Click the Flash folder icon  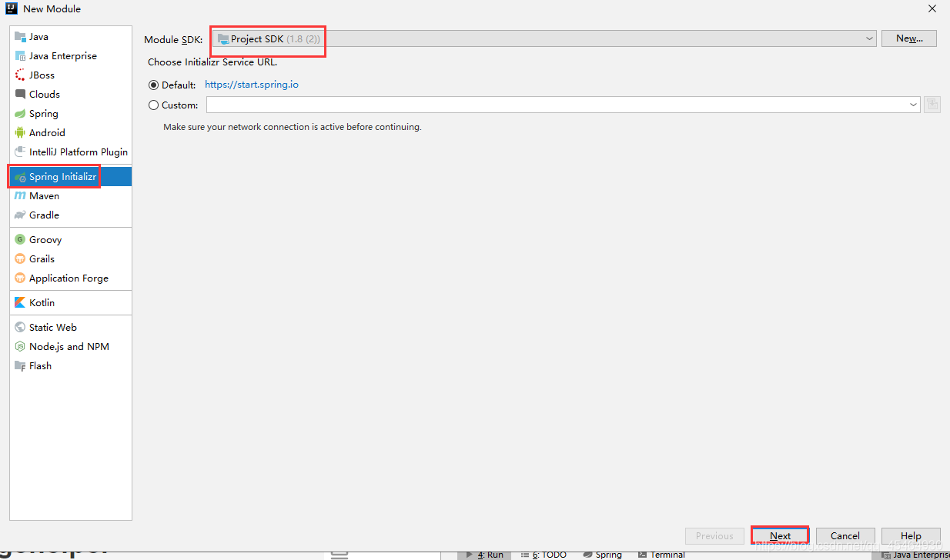coord(20,366)
